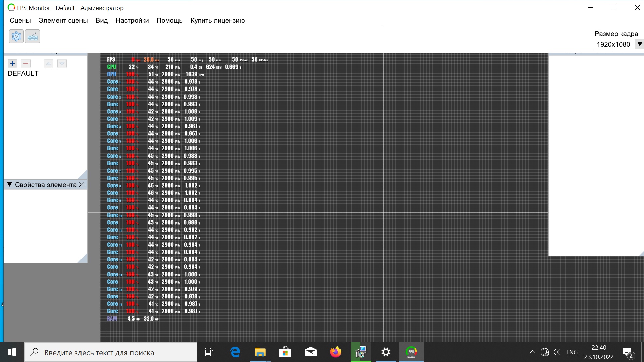Show hidden tray icons chevron

click(x=532, y=352)
